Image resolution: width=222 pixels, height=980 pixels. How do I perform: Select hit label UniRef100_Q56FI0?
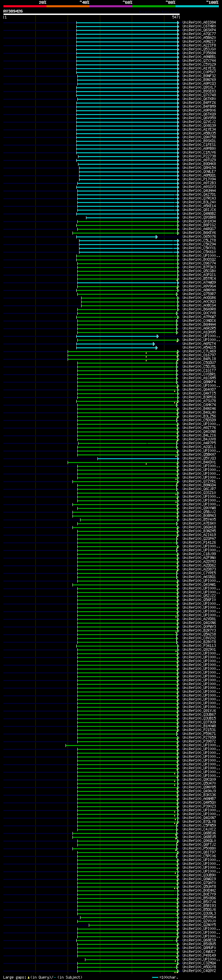pos(199,600)
